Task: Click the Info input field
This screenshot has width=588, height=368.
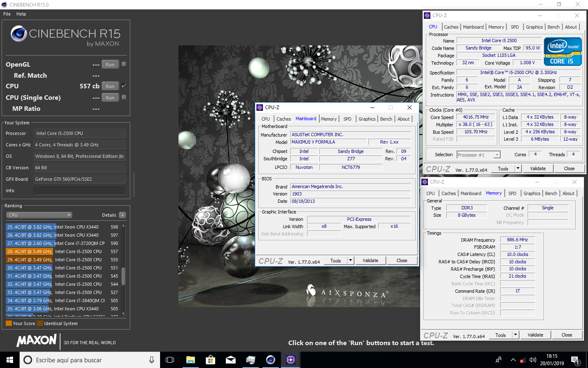Action: point(79,191)
